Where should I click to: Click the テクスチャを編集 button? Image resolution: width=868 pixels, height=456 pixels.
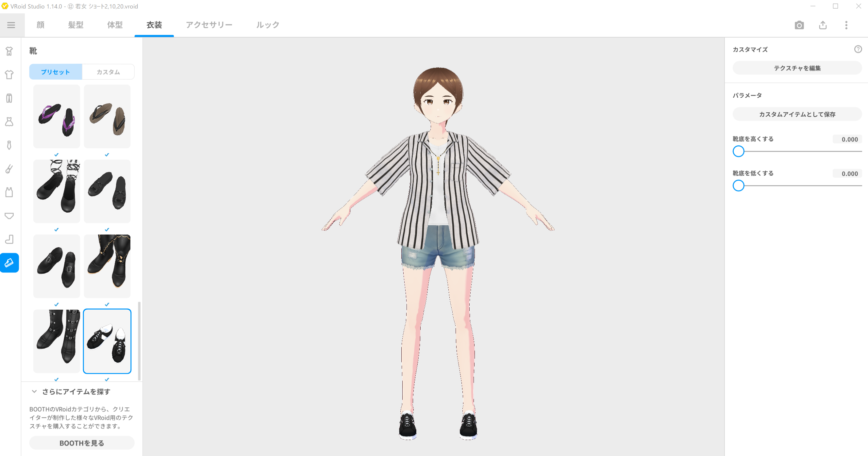click(x=797, y=68)
